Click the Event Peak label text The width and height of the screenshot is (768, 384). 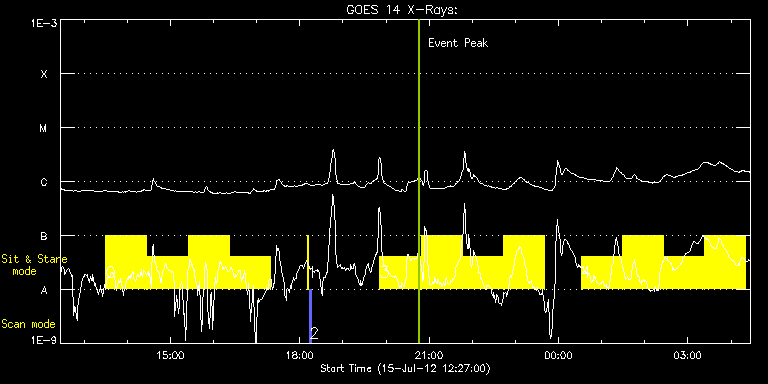pyautogui.click(x=458, y=43)
